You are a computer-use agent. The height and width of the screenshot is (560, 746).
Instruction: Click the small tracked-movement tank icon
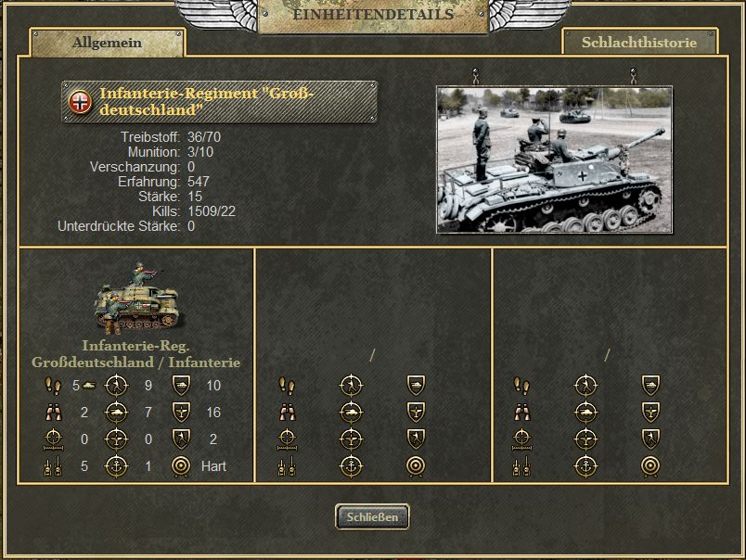(x=89, y=386)
